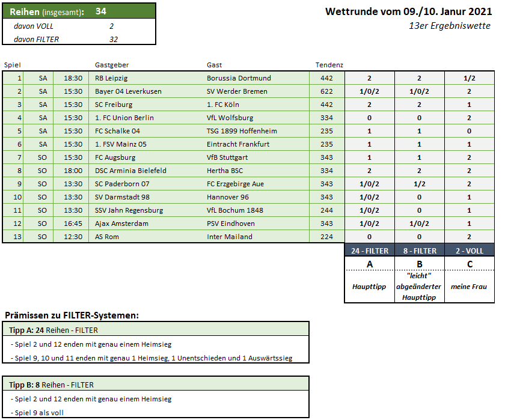Click the '1. FC Köln' cell
The width and height of the screenshot is (508, 420).
tap(222, 105)
